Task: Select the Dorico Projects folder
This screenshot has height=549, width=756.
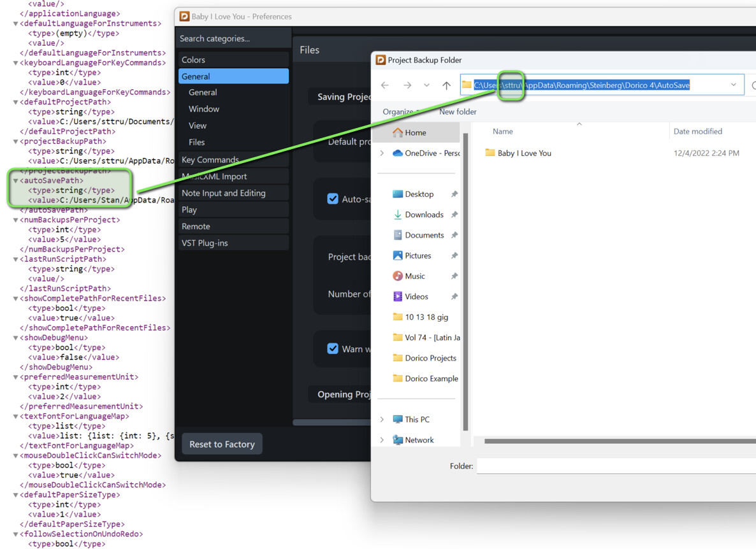Action: point(425,358)
